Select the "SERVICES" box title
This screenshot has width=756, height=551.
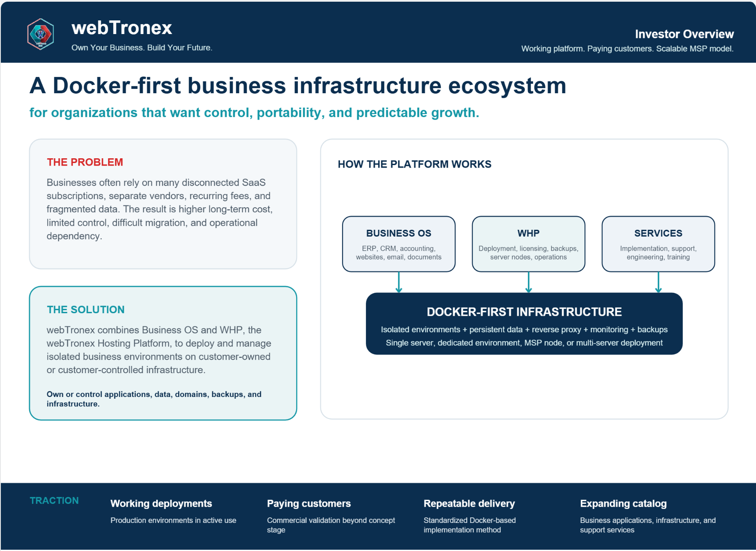658,233
